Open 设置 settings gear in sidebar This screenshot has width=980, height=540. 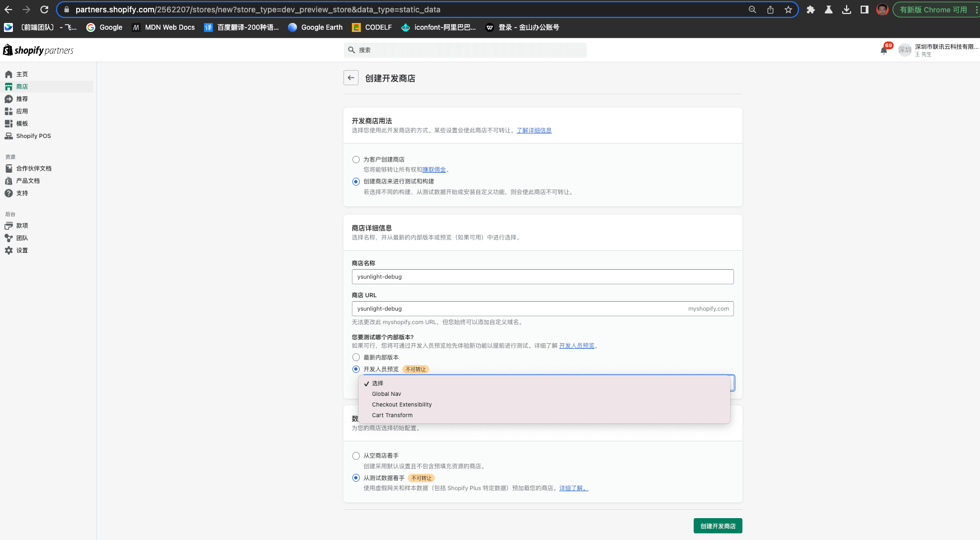pyautogui.click(x=21, y=251)
